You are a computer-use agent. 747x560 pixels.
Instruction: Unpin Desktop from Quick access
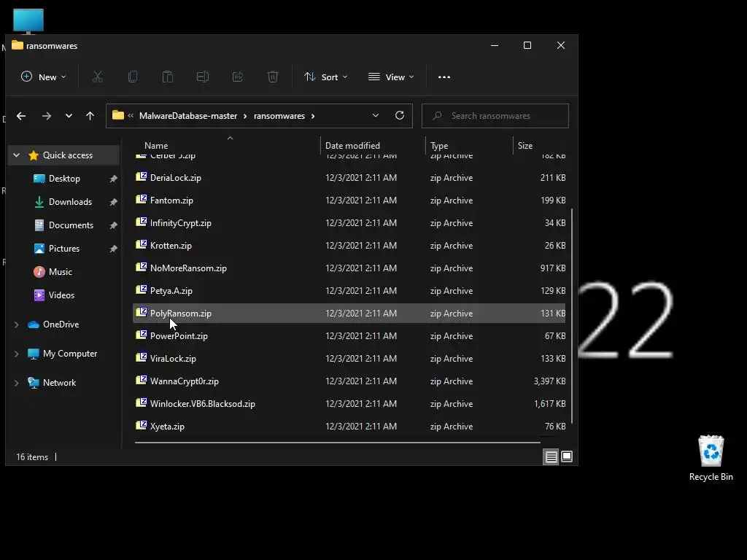click(x=113, y=179)
